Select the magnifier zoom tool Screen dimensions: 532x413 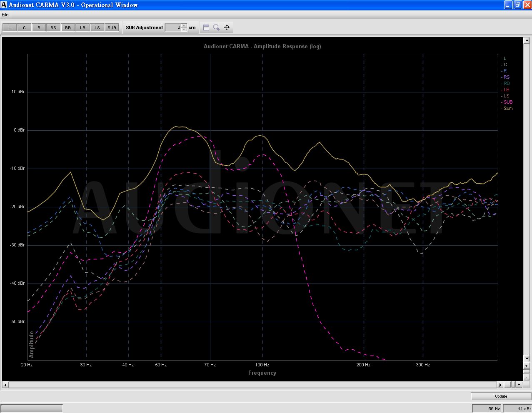[217, 27]
